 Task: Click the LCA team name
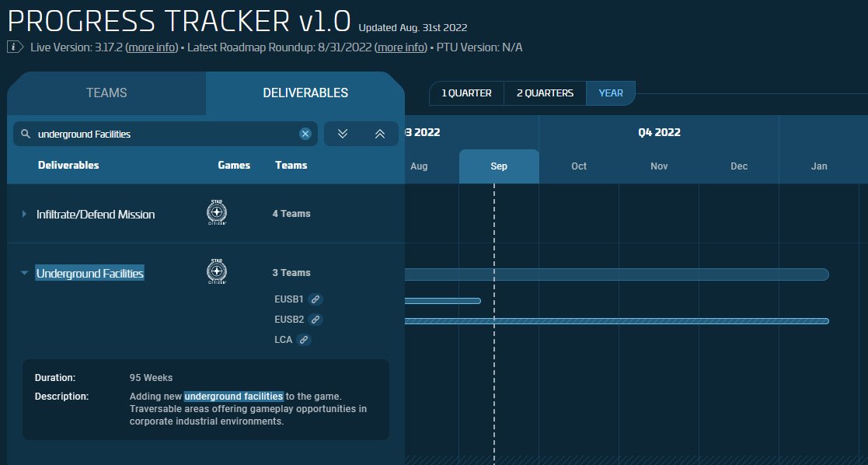(x=284, y=340)
